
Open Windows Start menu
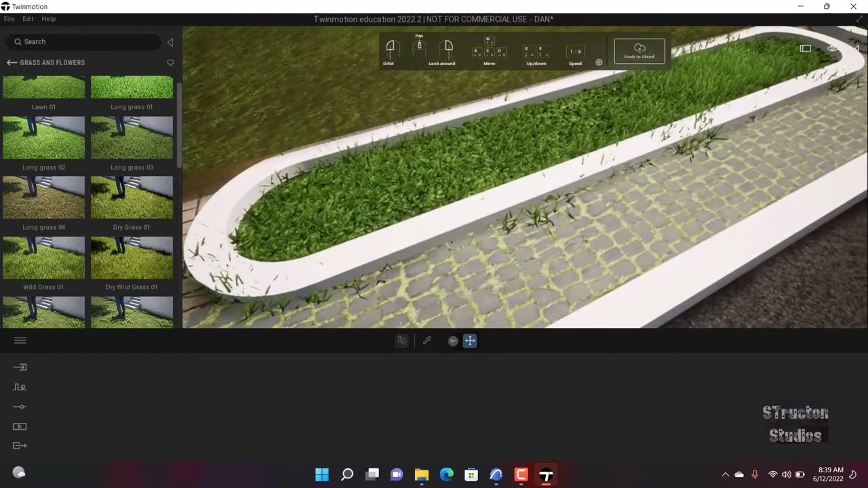point(322,474)
